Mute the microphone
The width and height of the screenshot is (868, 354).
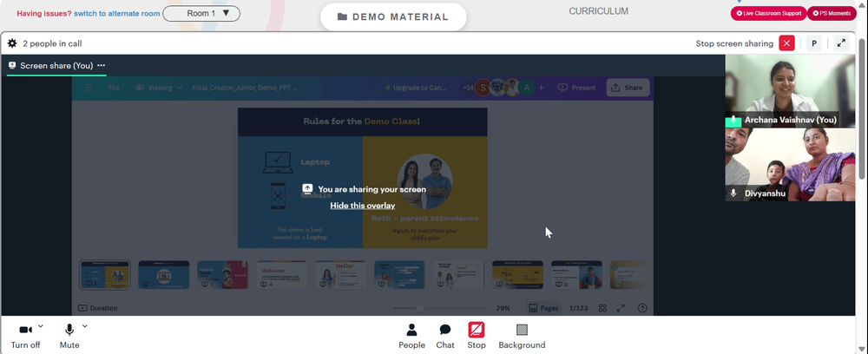coord(69,336)
